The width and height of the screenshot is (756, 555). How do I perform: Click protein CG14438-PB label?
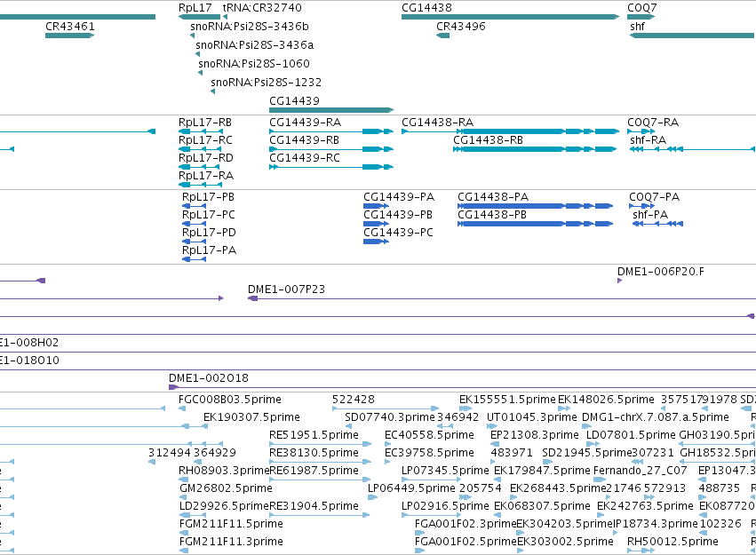tap(492, 215)
